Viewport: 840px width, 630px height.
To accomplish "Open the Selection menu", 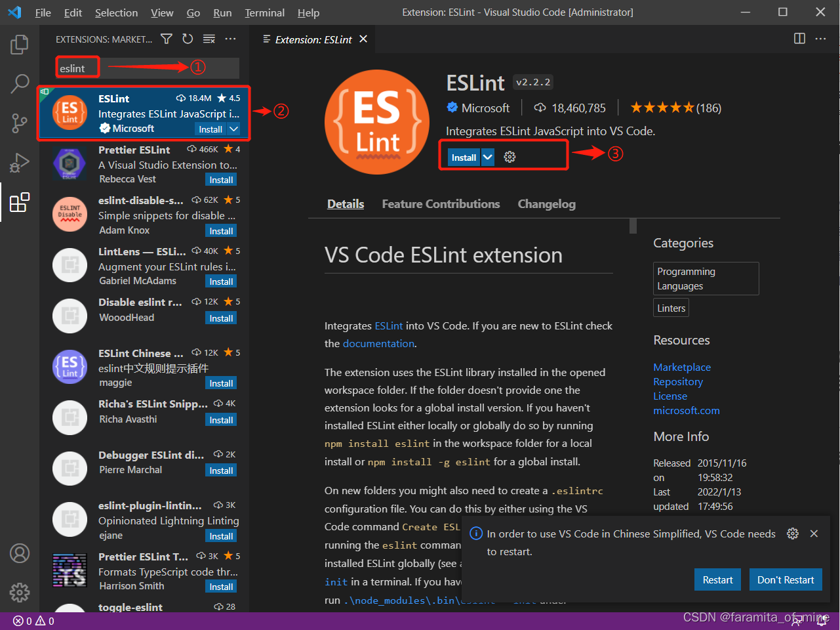I will pos(116,12).
